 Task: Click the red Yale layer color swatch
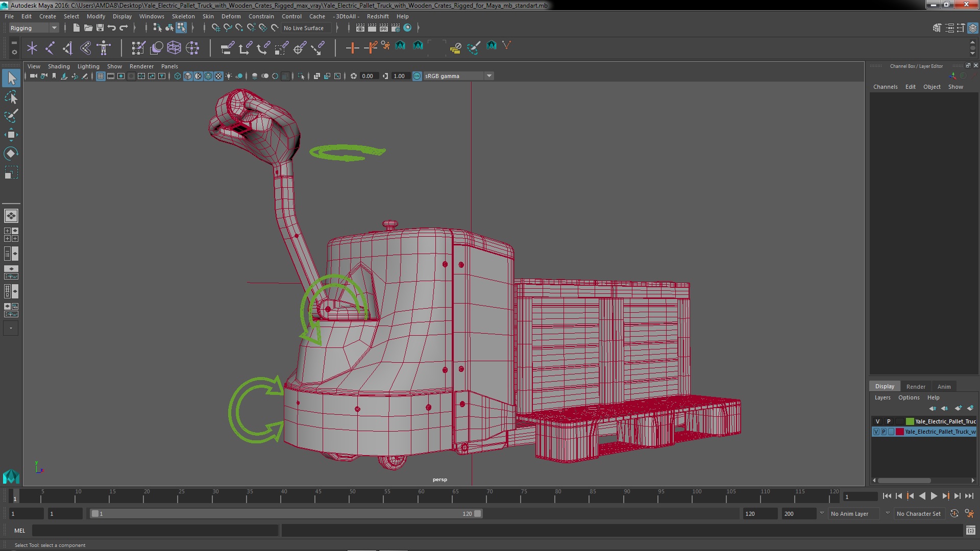tap(899, 432)
